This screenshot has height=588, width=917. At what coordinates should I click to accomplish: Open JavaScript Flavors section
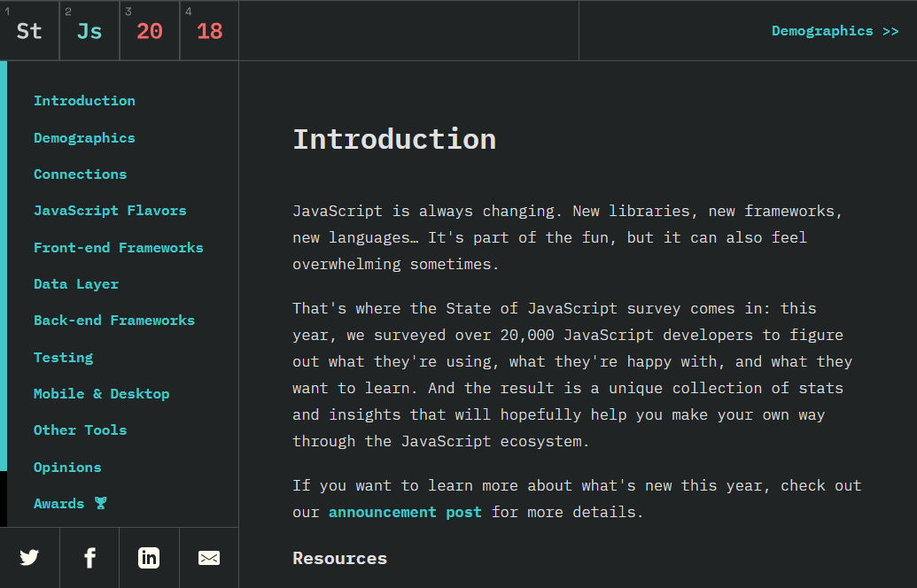[110, 211]
